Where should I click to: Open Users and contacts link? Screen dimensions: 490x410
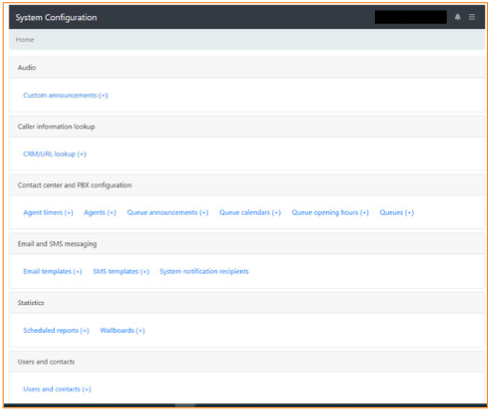pyautogui.click(x=57, y=389)
